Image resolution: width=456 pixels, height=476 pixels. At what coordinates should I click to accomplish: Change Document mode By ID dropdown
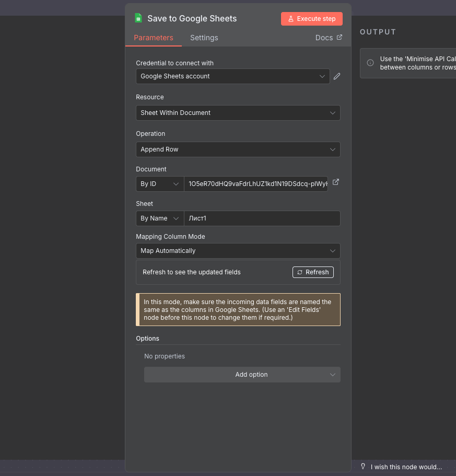pyautogui.click(x=160, y=184)
